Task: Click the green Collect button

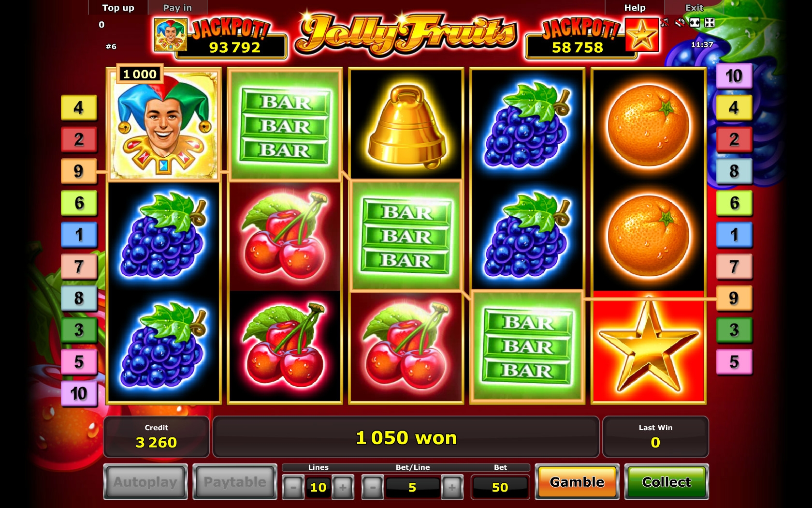Action: [667, 482]
